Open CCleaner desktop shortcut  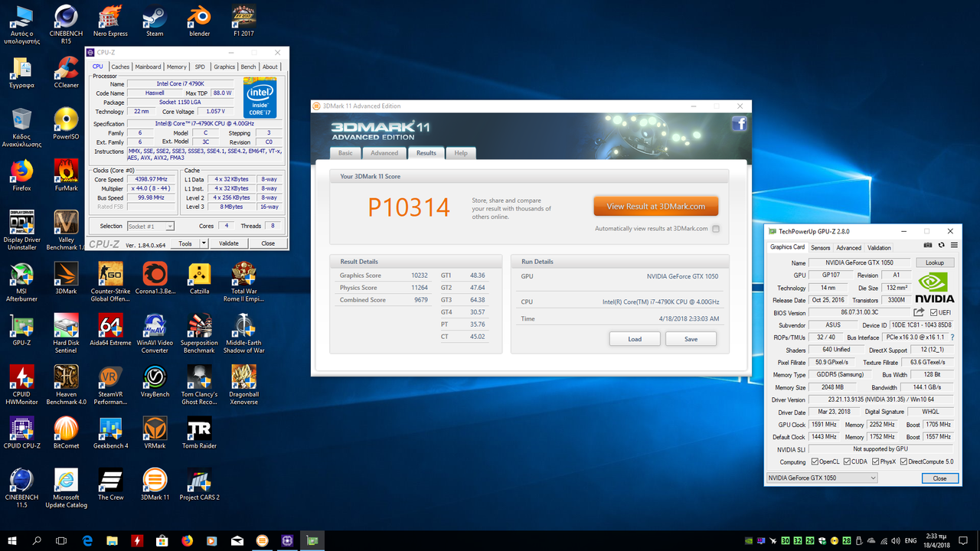point(66,73)
